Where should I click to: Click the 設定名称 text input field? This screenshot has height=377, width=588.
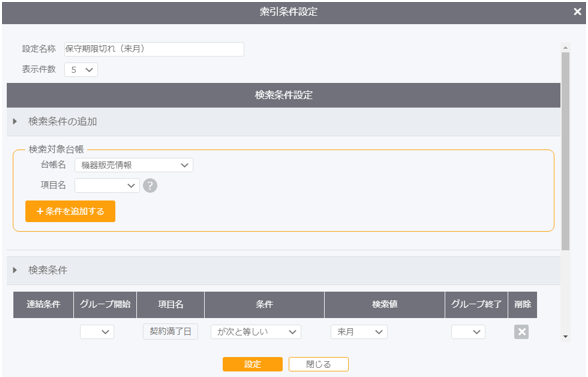click(x=154, y=49)
